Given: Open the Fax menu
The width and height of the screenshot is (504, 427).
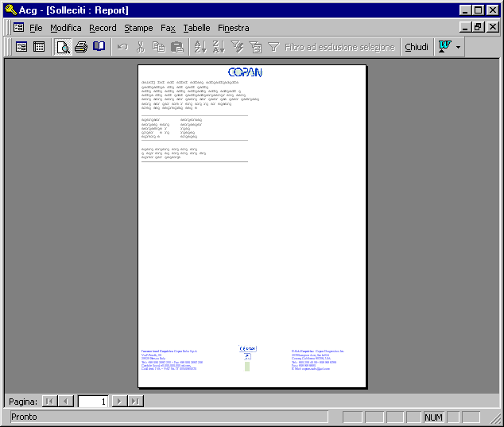Looking at the screenshot, I should tap(168, 28).
